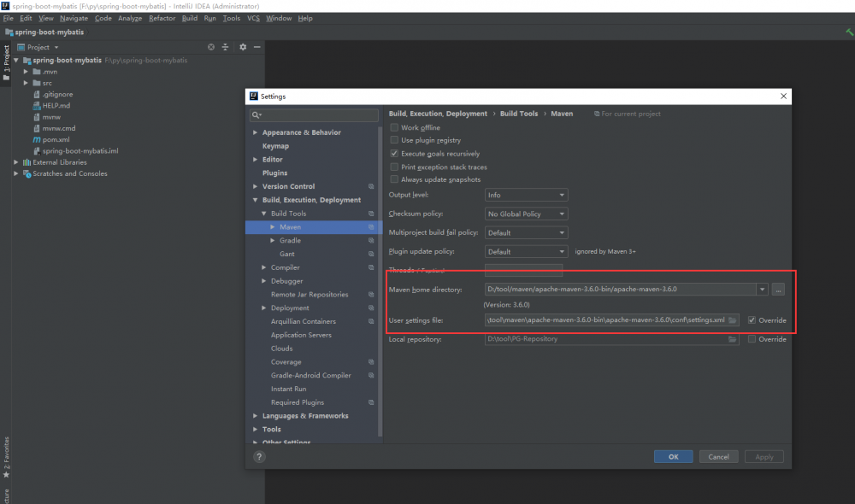Viewport: 855px width, 504px height.
Task: Expand Languages & Frameworks node
Action: pos(255,416)
